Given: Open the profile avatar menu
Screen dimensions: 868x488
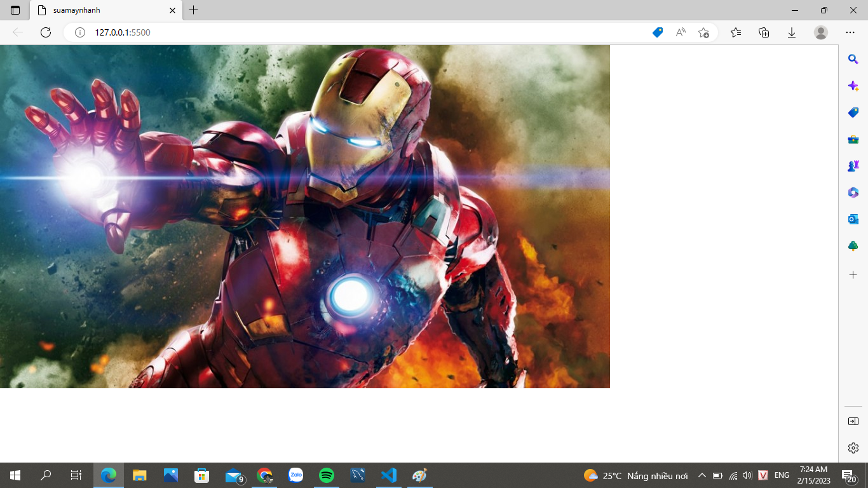Looking at the screenshot, I should (x=821, y=32).
